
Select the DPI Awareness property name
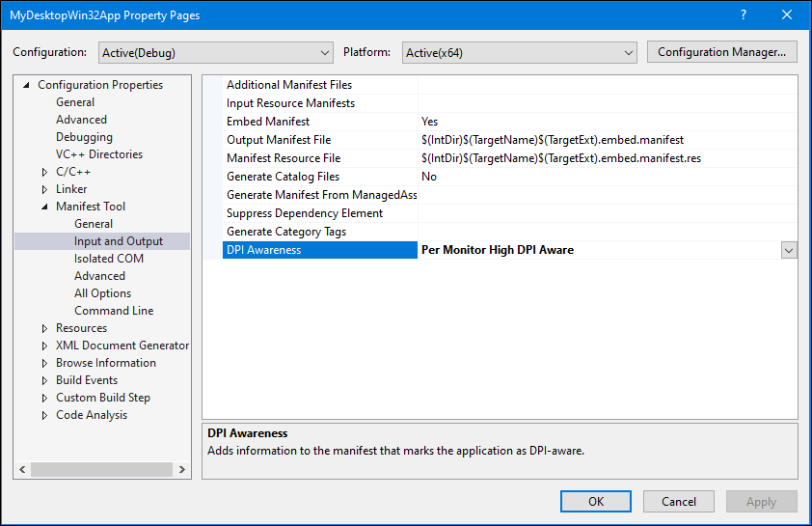320,250
